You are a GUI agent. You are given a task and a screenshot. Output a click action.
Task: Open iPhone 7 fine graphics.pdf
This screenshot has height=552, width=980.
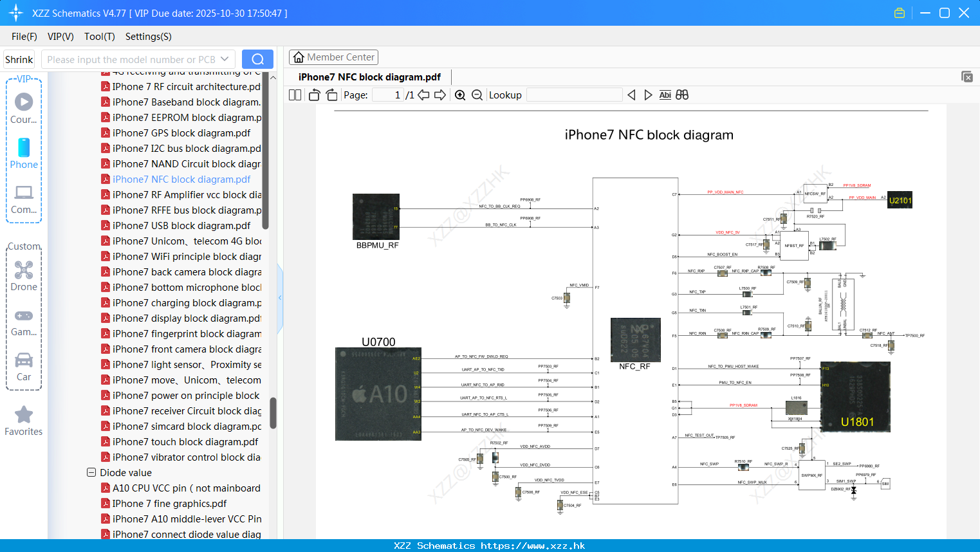click(164, 504)
